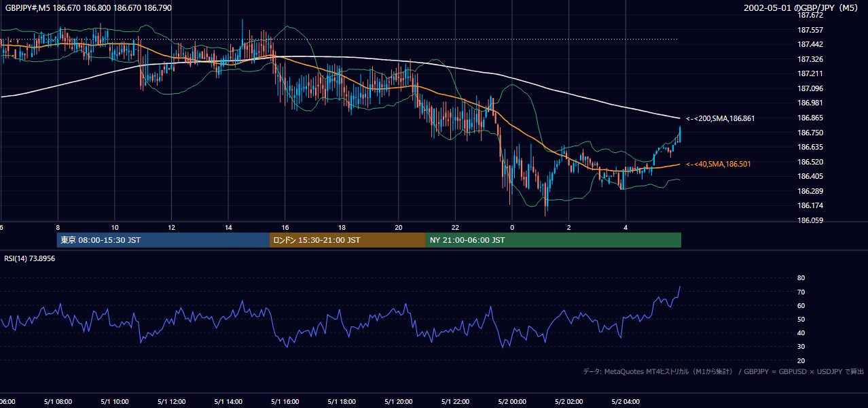Click the price axis value 187.672
Image resolution: width=868 pixels, height=408 pixels.
point(809,15)
